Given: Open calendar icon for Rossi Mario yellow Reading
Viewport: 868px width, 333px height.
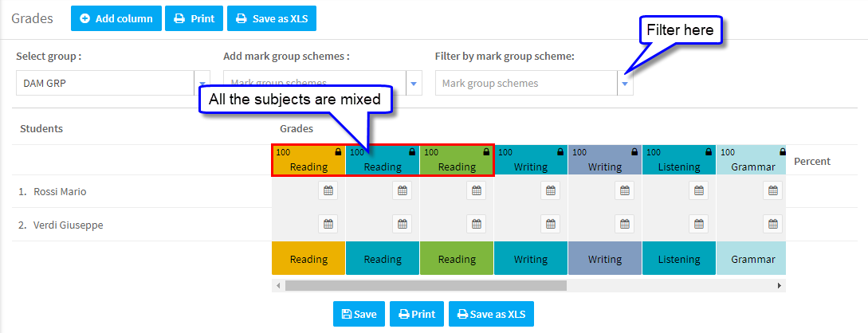Looking at the screenshot, I should (328, 191).
